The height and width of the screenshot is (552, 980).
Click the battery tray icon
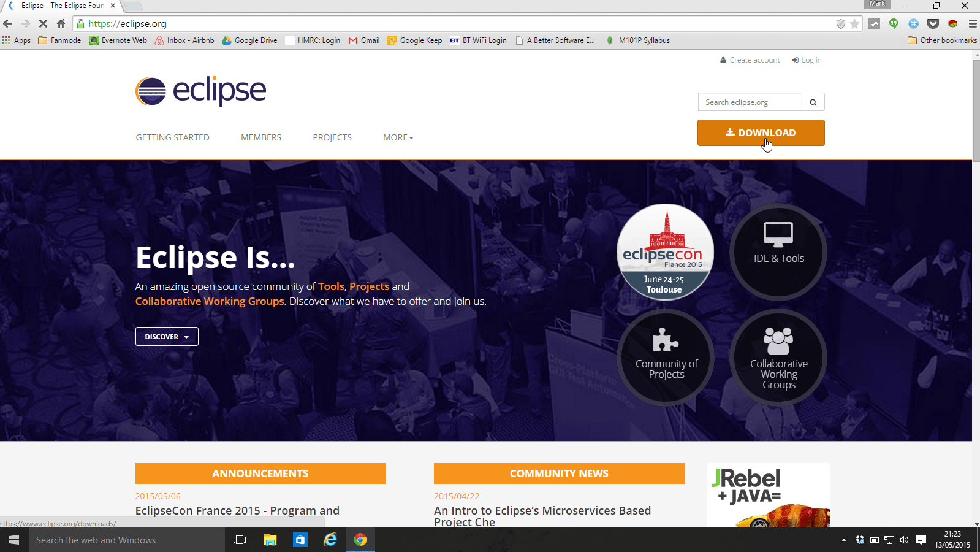pos(875,540)
